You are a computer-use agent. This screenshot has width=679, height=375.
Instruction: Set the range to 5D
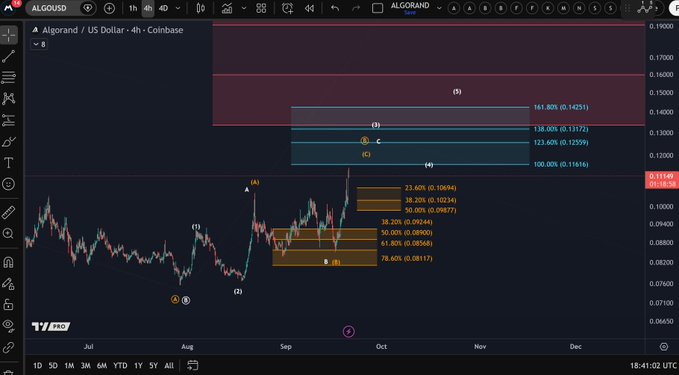[x=53, y=365]
